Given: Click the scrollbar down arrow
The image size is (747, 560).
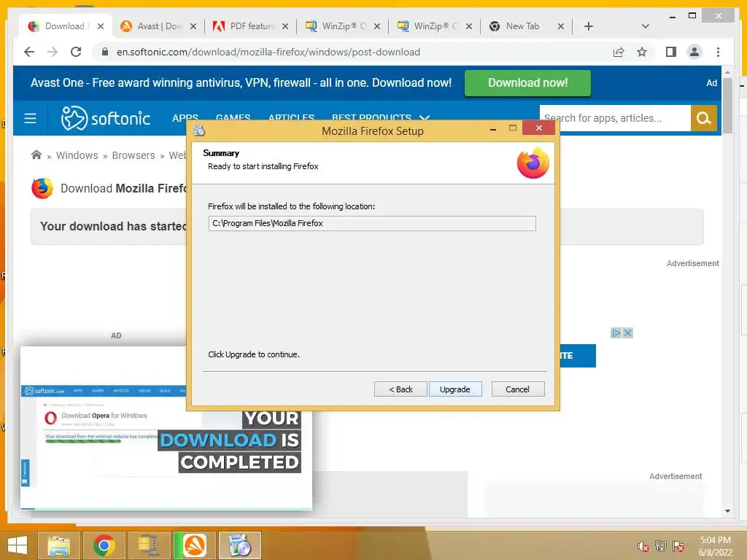Looking at the screenshot, I should pyautogui.click(x=727, y=511).
